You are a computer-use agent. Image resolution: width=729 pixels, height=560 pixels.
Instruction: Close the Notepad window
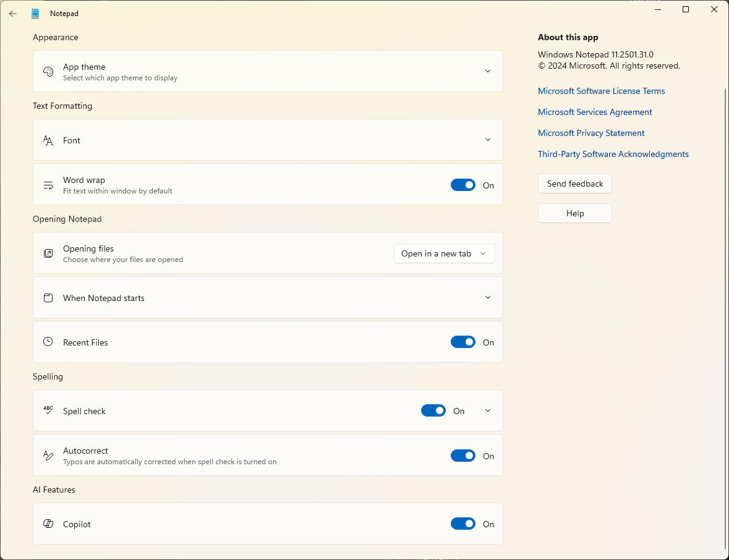coord(714,9)
